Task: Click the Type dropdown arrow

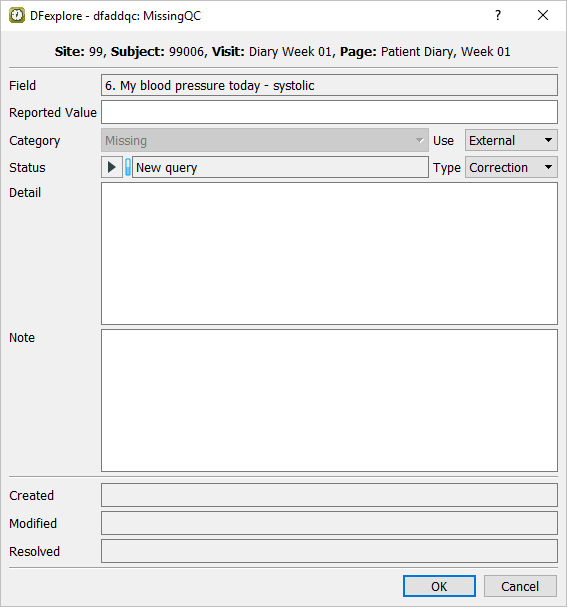Action: click(x=548, y=167)
